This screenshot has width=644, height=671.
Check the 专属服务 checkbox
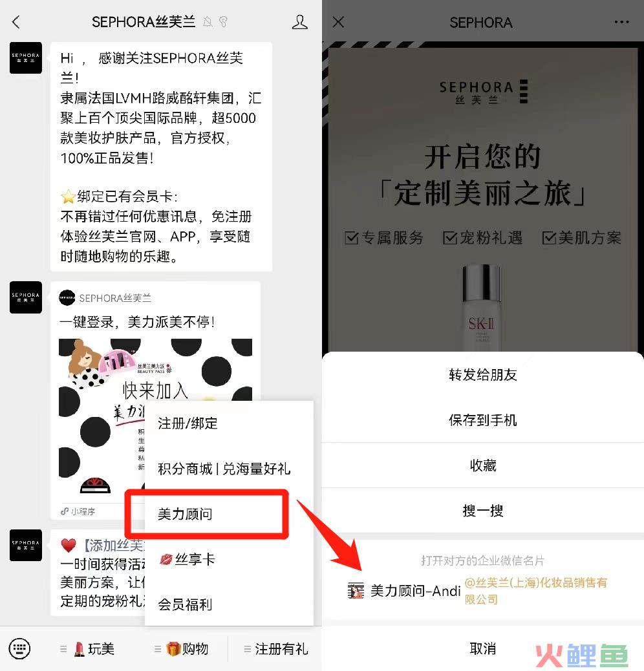point(351,238)
